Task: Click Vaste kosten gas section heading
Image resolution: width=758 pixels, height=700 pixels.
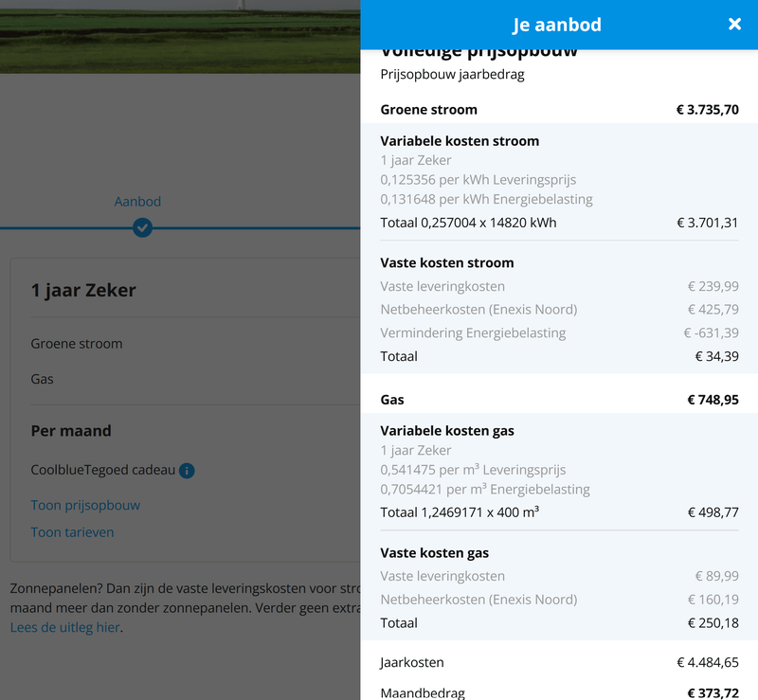Action: point(434,553)
